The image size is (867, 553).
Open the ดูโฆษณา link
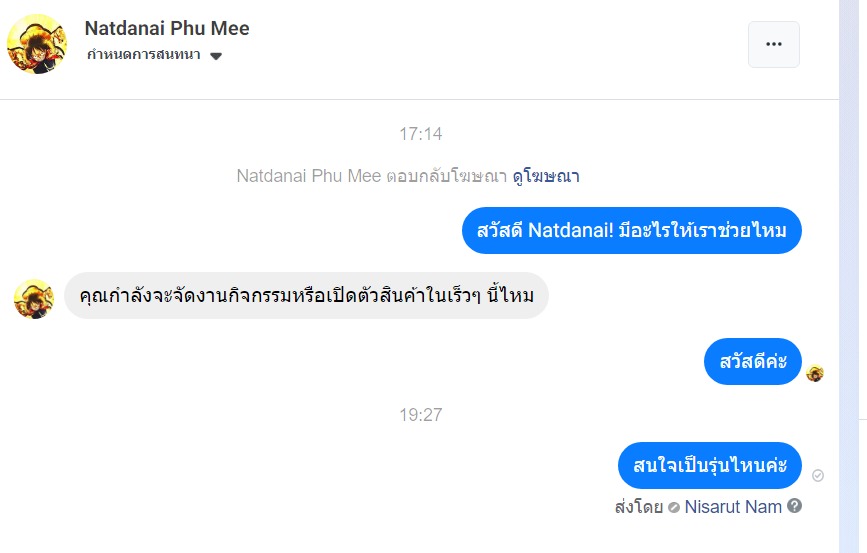pos(546,176)
